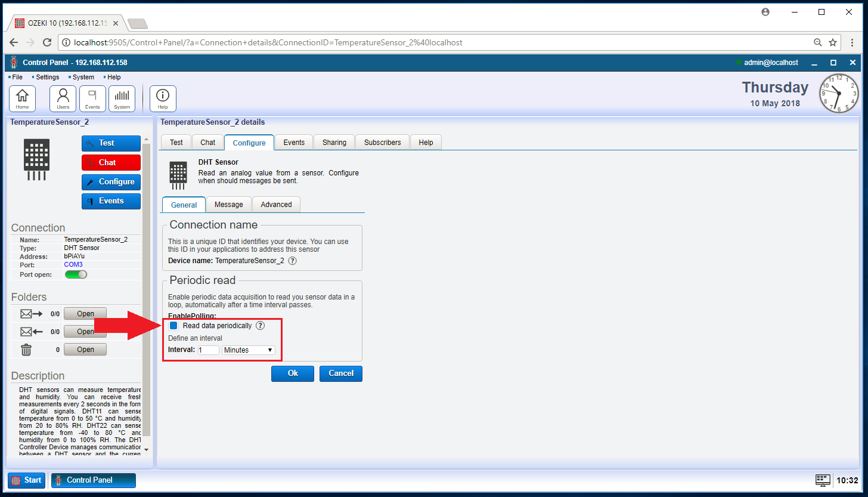
Task: Select the System toolbar icon
Action: 122,98
